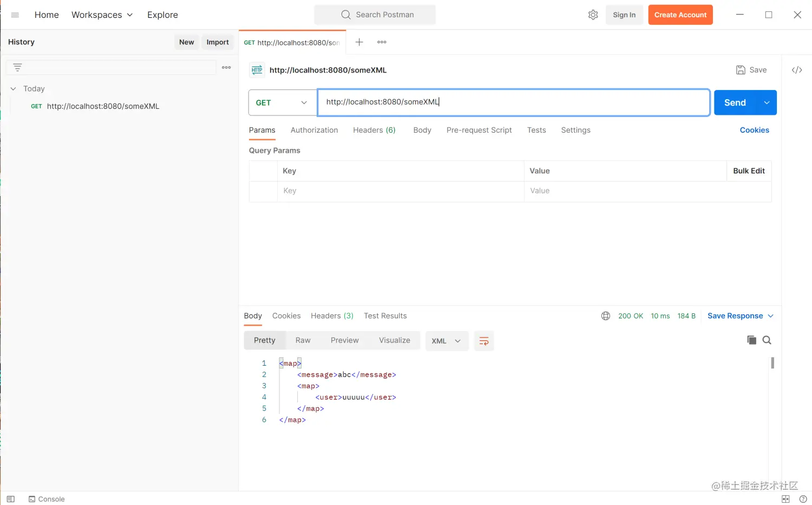Open the Explore page
Image resolution: width=812 pixels, height=505 pixels.
click(162, 15)
